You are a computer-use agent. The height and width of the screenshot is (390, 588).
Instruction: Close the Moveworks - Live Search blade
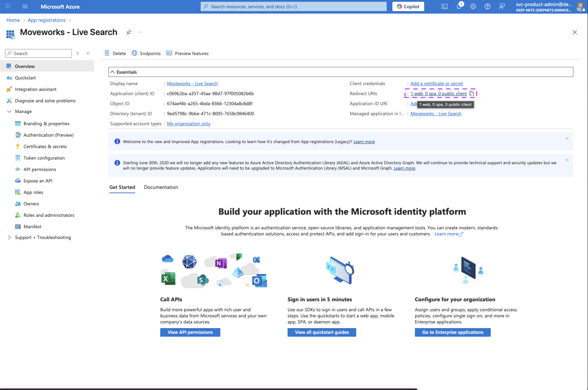[x=575, y=32]
